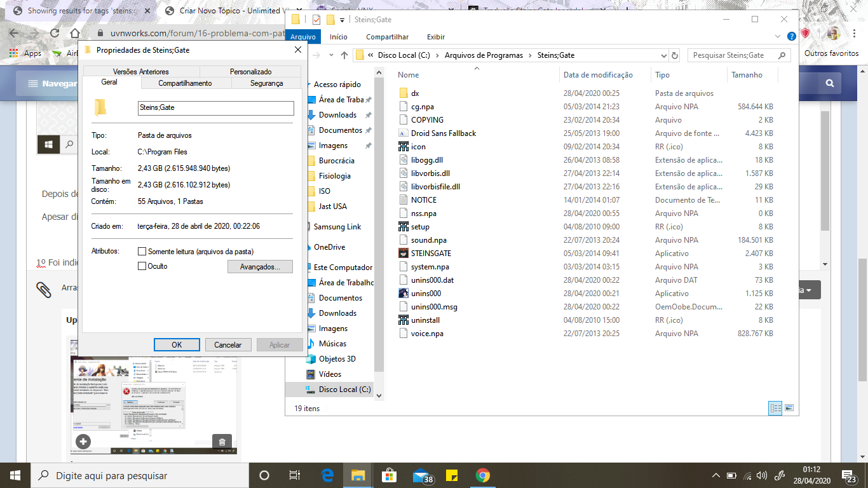Viewport: 868px width, 488px height.
Task: Sort files by the Nome column header
Action: (477, 74)
